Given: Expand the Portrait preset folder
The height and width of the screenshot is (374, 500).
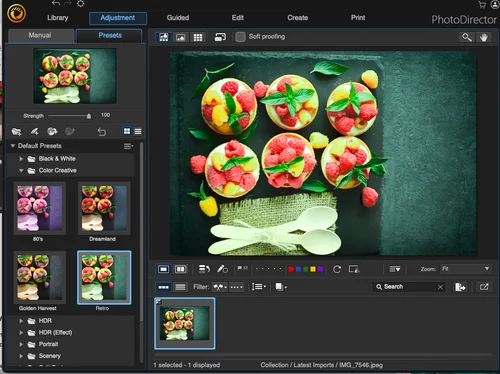Looking at the screenshot, I should (21, 344).
